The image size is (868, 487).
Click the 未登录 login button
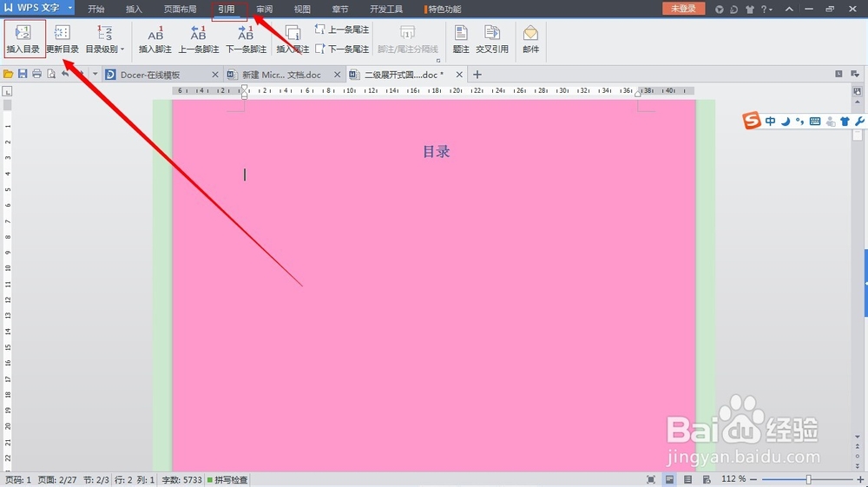pyautogui.click(x=683, y=9)
